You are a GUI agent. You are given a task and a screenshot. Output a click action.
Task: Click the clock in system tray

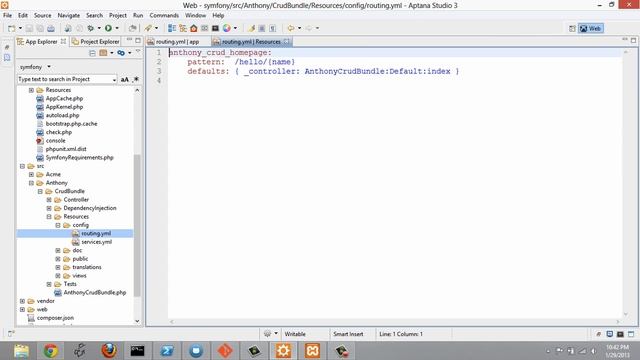618,351
